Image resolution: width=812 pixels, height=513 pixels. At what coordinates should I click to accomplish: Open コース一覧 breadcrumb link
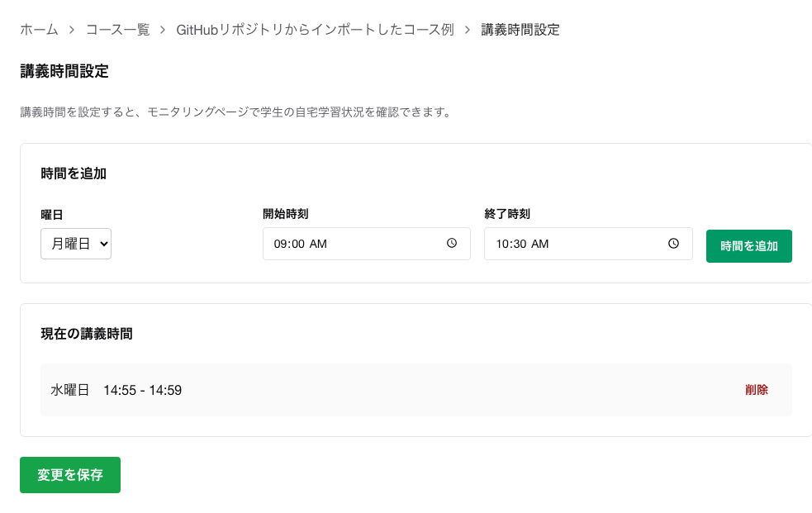118,30
